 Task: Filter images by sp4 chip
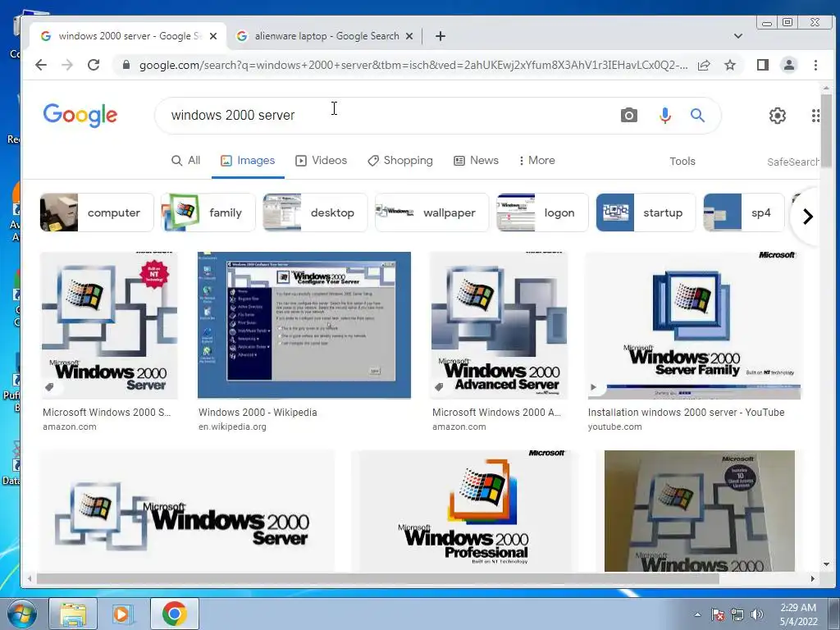743,212
